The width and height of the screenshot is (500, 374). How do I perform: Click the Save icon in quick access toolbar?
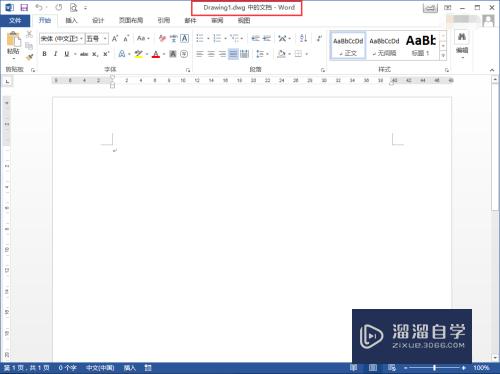pyautogui.click(x=24, y=7)
